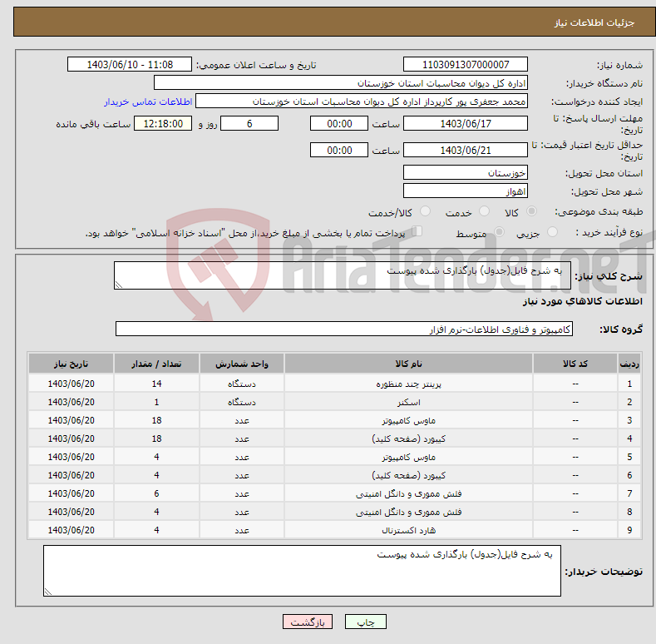
Task: Click the شرح کلی نیاز text area
Action: pyautogui.click(x=343, y=275)
